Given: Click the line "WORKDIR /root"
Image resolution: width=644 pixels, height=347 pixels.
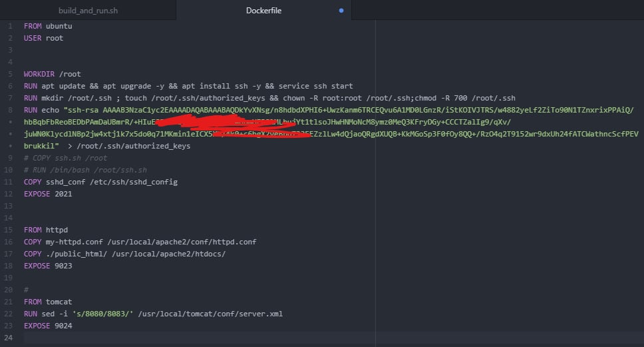Looking at the screenshot, I should 52,74.
